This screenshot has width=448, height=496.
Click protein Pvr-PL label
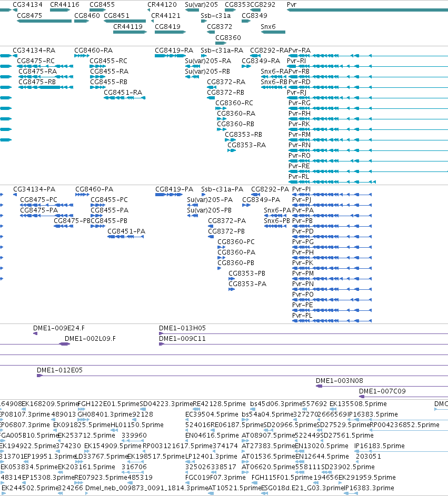tap(302, 316)
